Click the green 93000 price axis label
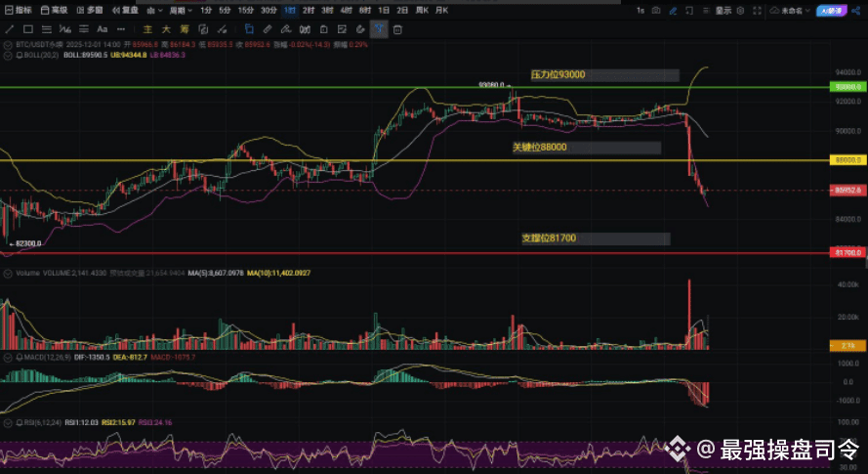Viewport: 868px width, 474px height. [847, 87]
